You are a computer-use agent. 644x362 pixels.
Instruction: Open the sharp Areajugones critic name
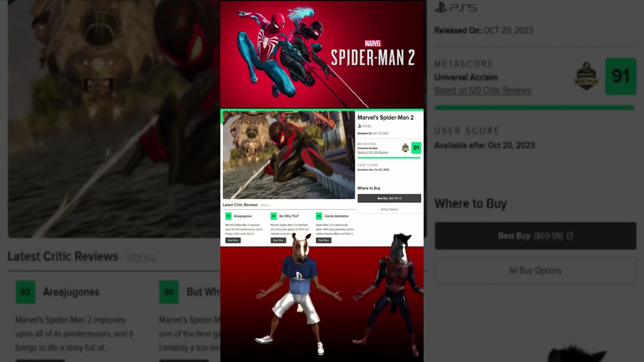click(243, 216)
